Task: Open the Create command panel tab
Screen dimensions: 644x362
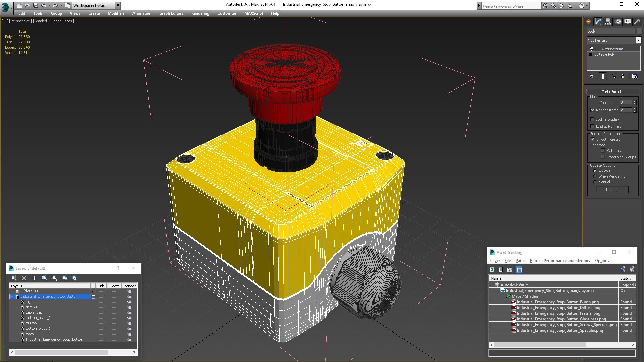Action: pos(588,22)
